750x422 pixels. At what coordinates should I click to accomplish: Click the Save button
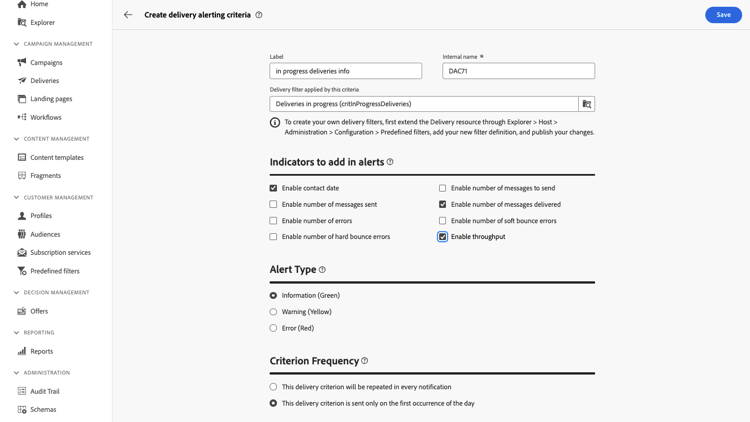(x=723, y=15)
